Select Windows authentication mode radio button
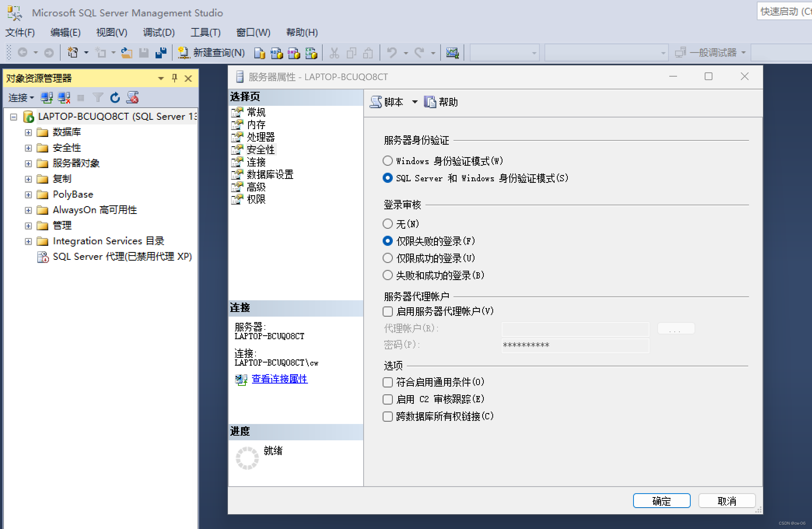 tap(388, 161)
